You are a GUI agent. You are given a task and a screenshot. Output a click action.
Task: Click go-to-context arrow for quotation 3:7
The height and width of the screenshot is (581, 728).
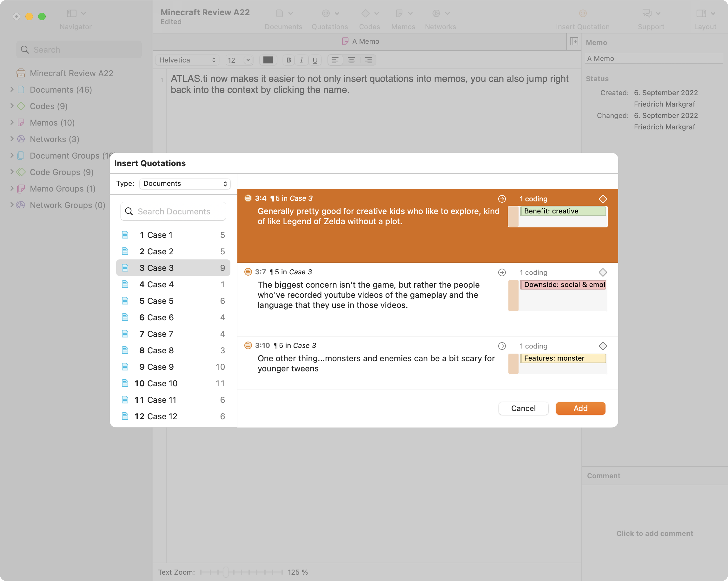coord(502,272)
